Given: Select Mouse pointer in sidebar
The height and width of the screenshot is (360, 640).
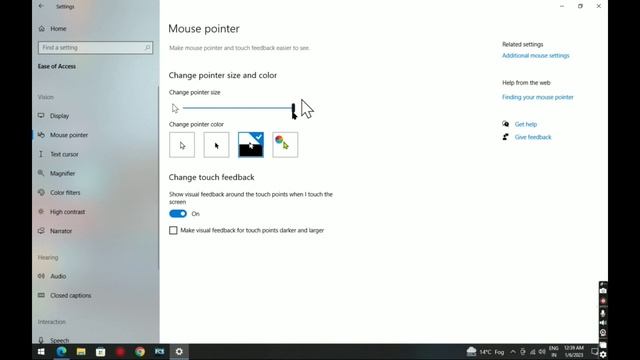Looking at the screenshot, I should pyautogui.click(x=69, y=135).
